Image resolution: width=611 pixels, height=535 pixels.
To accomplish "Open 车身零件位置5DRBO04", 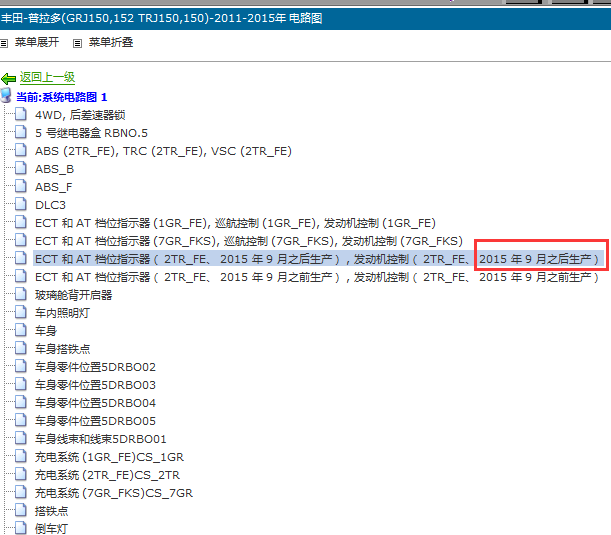I will tap(95, 403).
